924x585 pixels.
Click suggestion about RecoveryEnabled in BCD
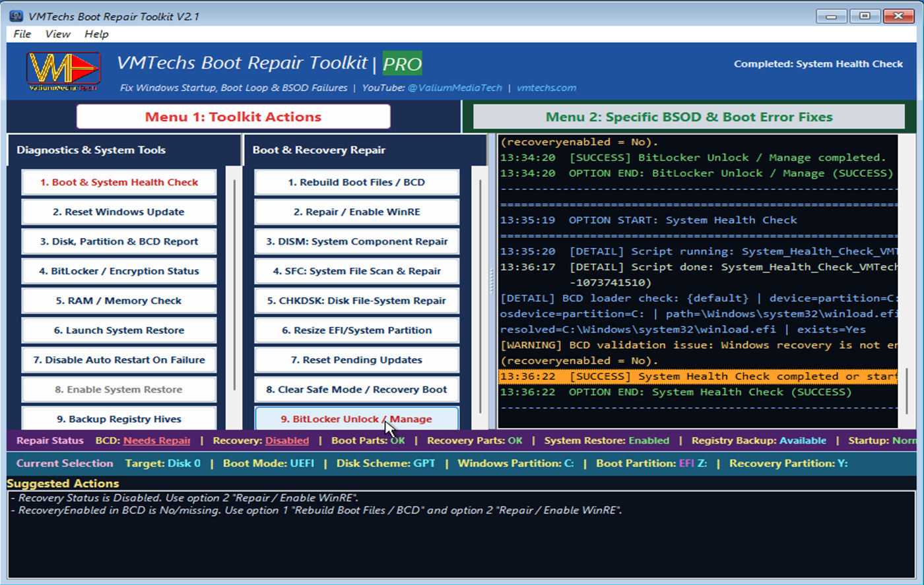pos(316,510)
